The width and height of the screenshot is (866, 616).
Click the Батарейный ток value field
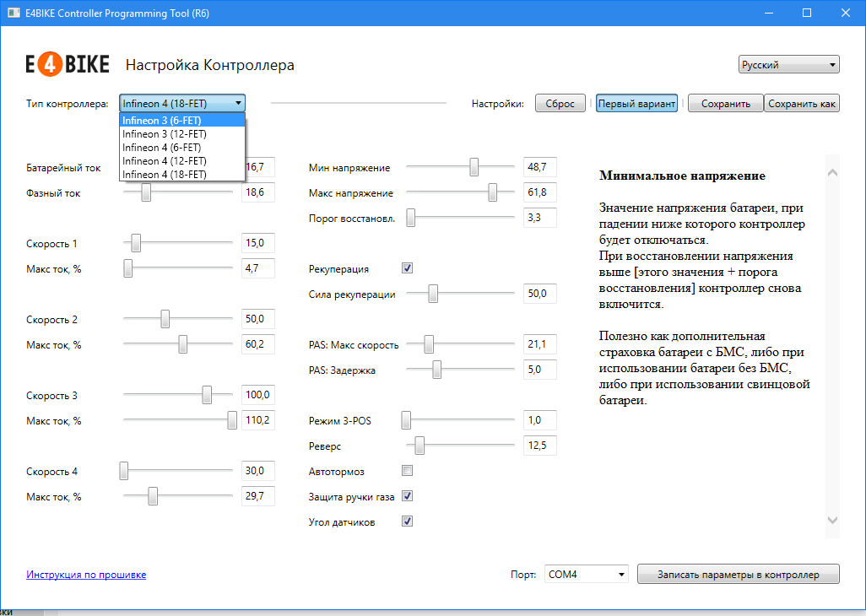[259, 167]
